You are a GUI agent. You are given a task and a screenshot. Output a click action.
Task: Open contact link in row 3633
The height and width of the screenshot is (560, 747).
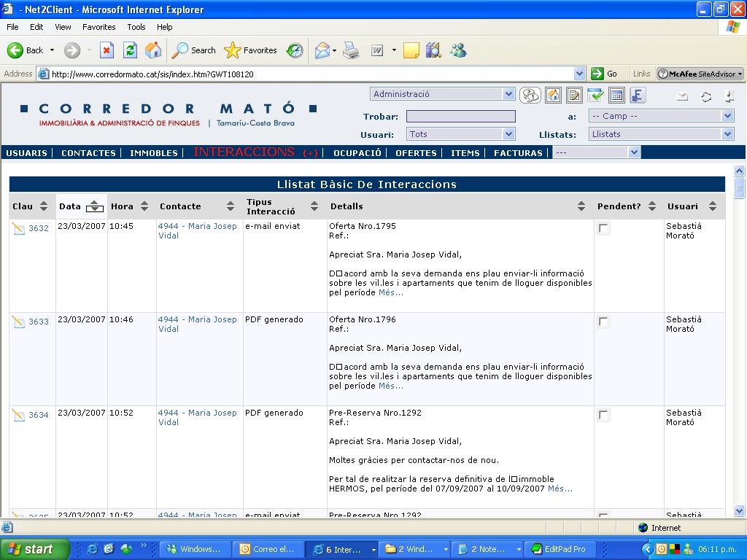(197, 324)
